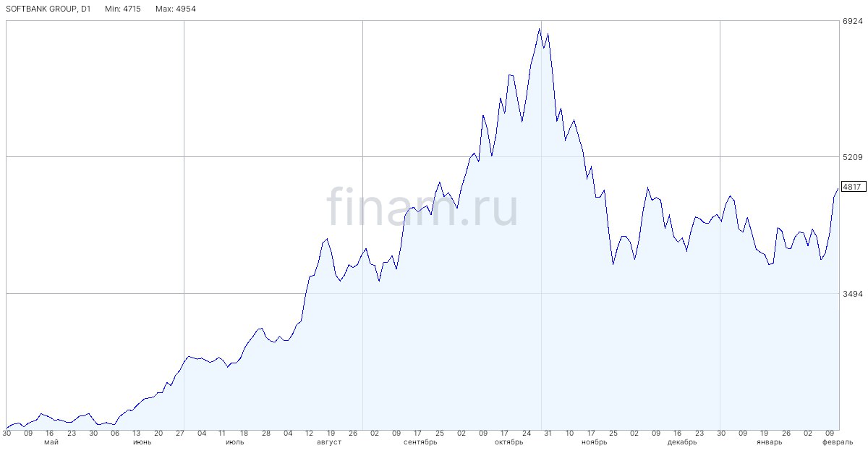Click the Min: 4715 value
This screenshot has width=868, height=456.
pos(123,9)
